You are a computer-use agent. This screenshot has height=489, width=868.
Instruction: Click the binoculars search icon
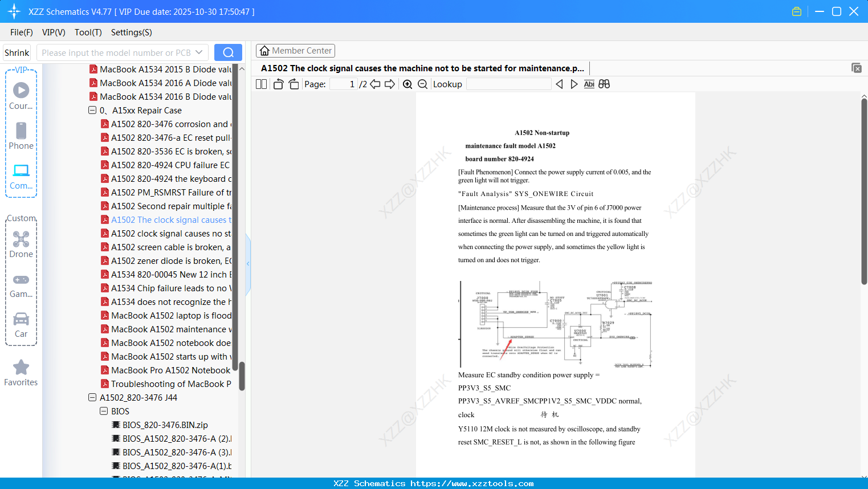[604, 84]
